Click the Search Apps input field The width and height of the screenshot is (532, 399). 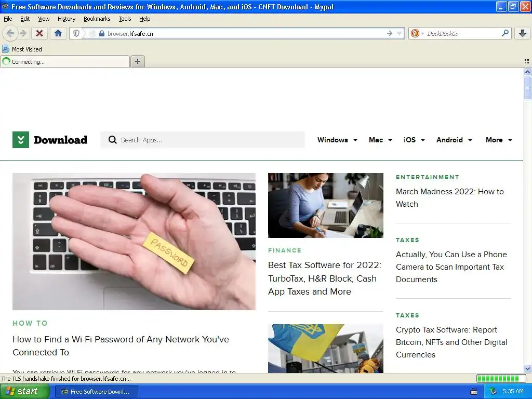pos(203,140)
